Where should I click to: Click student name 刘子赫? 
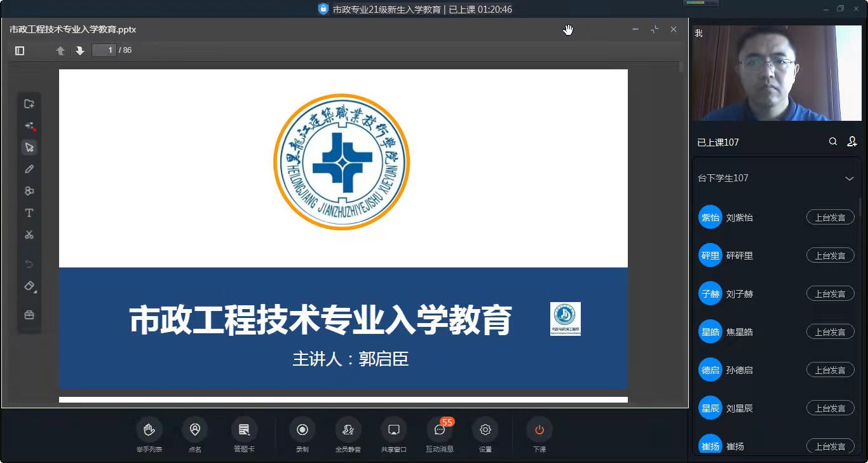point(740,294)
